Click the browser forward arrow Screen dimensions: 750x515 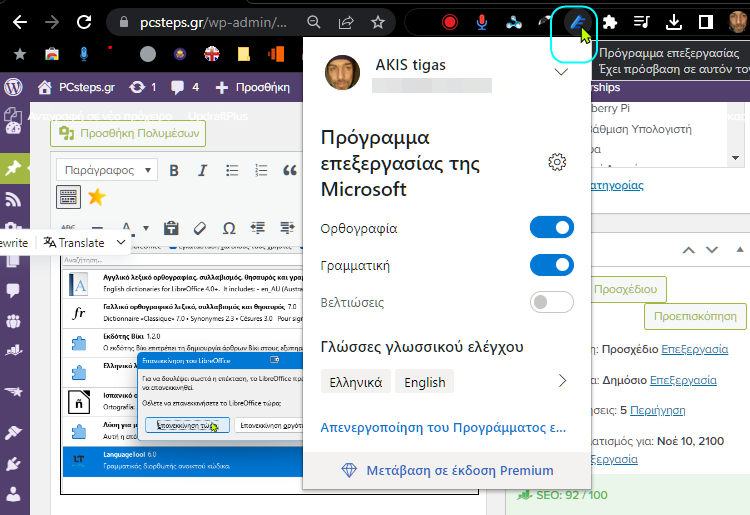[51, 22]
